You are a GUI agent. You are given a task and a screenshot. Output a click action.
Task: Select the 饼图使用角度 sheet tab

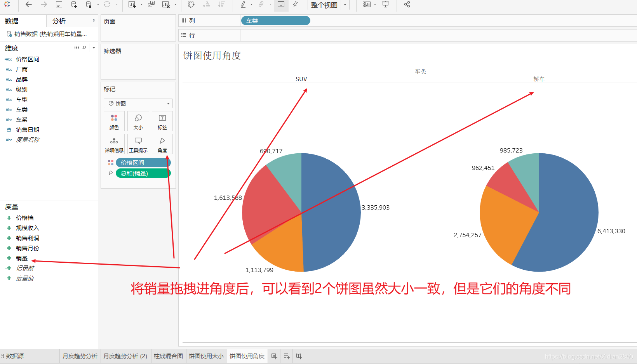(x=247, y=356)
